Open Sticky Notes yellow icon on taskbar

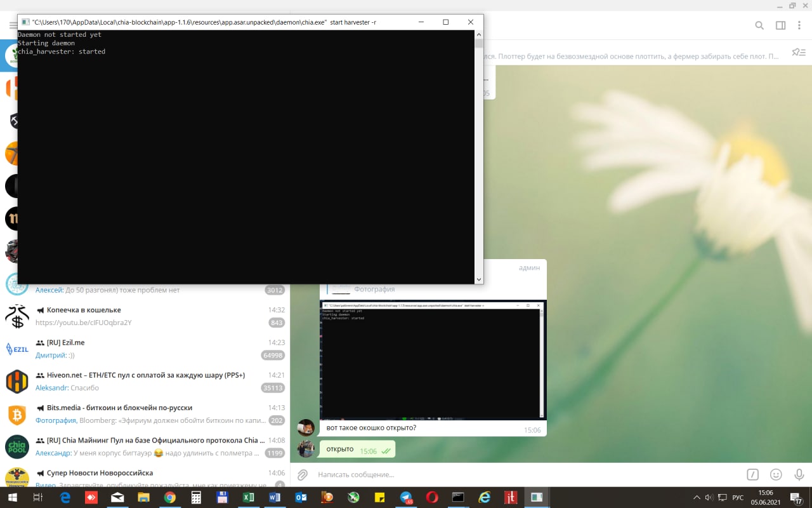[x=379, y=498]
